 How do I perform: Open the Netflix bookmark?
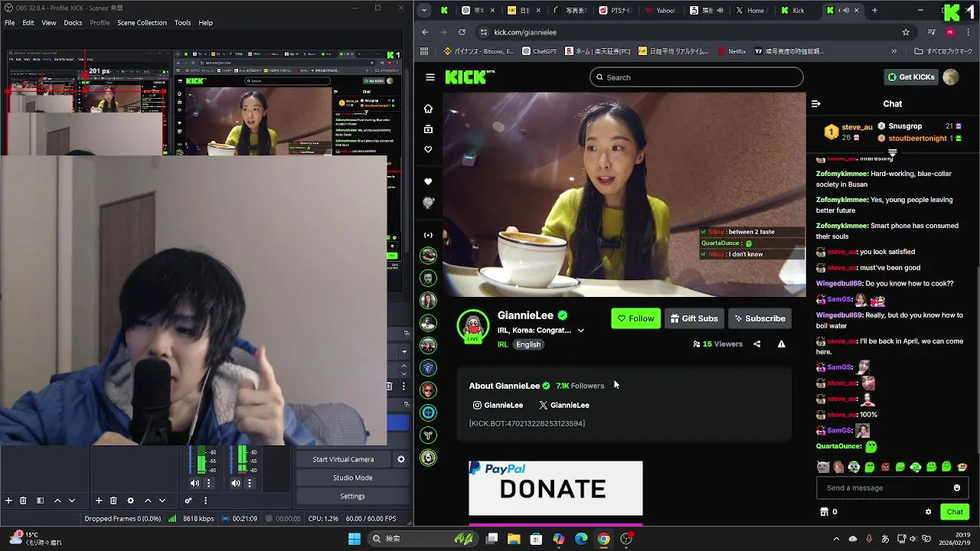tap(732, 51)
